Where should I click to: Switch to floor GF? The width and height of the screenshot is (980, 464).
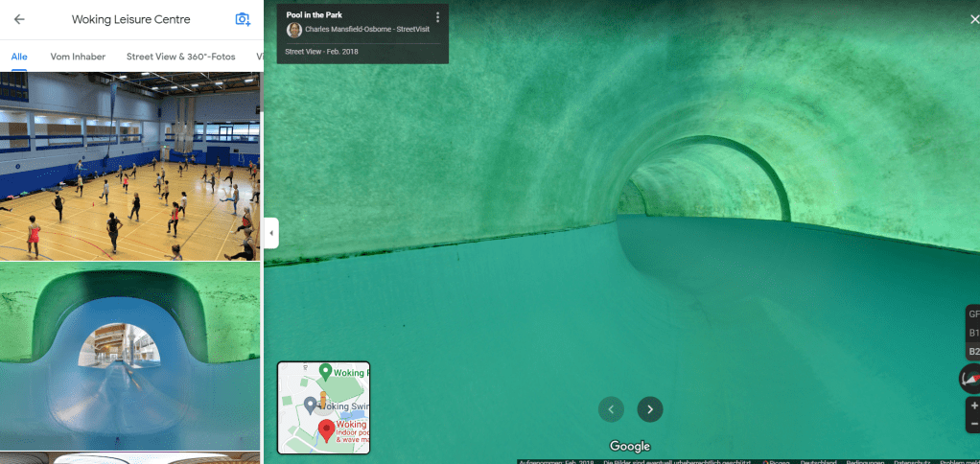point(973,314)
